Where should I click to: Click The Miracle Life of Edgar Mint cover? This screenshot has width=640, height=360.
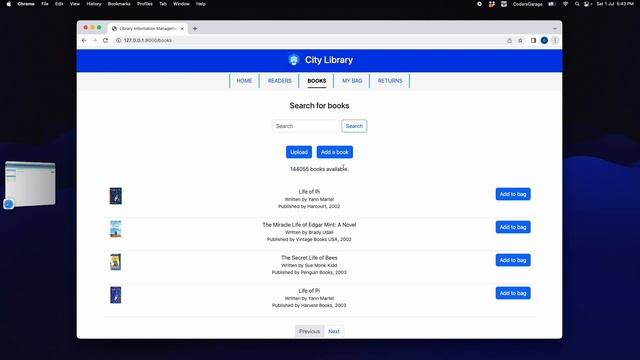[116, 229]
